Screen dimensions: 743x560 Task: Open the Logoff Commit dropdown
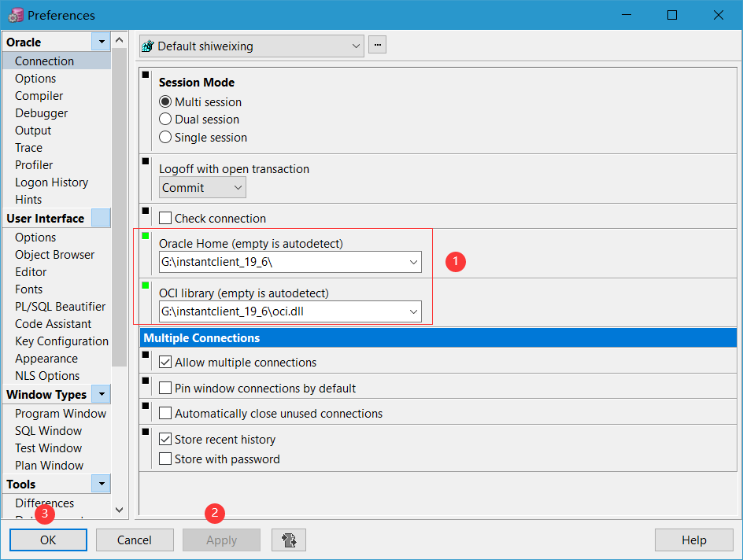pyautogui.click(x=202, y=187)
